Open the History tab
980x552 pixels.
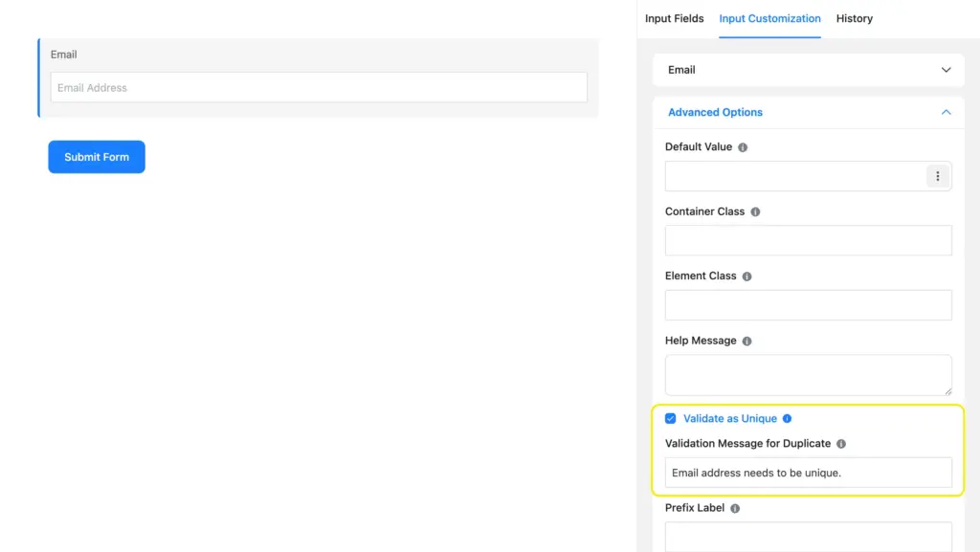pos(854,18)
